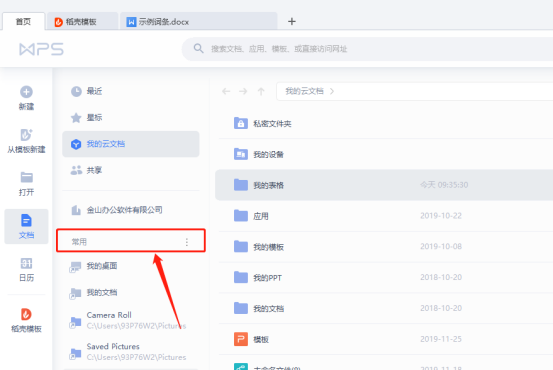This screenshot has width=553, height=370.
Task: Click the WPS logo
Action: click(x=42, y=49)
